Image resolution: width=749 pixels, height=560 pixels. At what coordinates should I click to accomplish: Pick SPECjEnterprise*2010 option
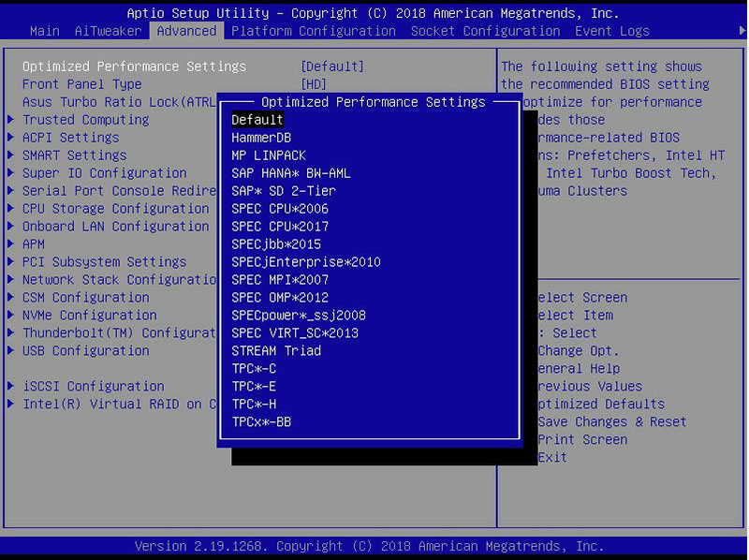point(306,262)
